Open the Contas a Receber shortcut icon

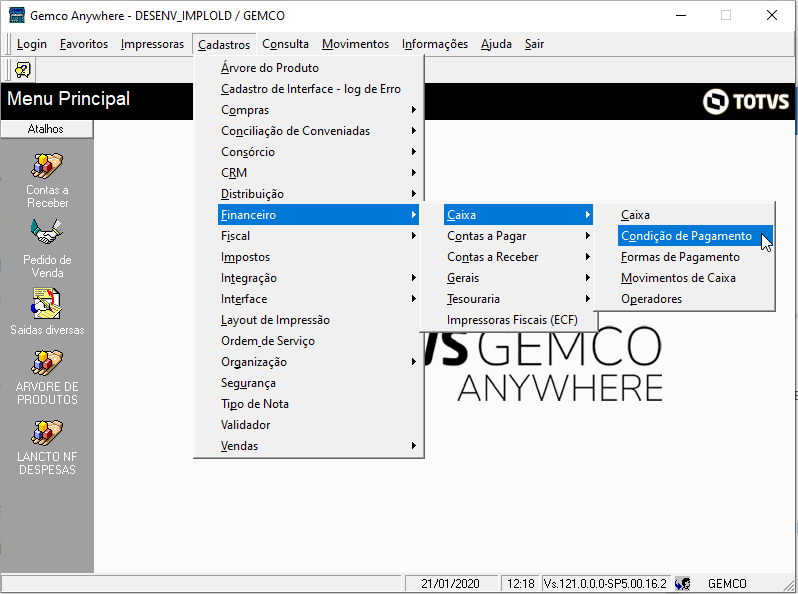point(47,166)
